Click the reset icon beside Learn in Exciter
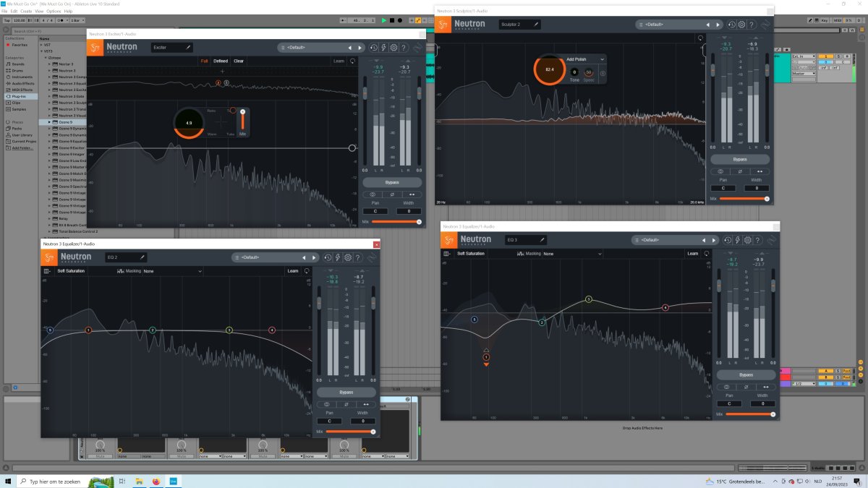The image size is (868, 488). (352, 61)
